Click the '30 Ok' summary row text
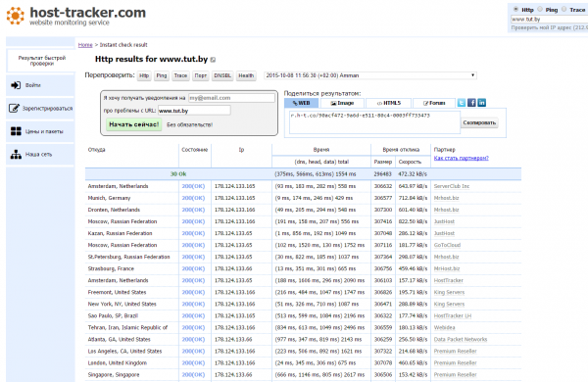Viewport: 588px width, 382px height. 178,174
